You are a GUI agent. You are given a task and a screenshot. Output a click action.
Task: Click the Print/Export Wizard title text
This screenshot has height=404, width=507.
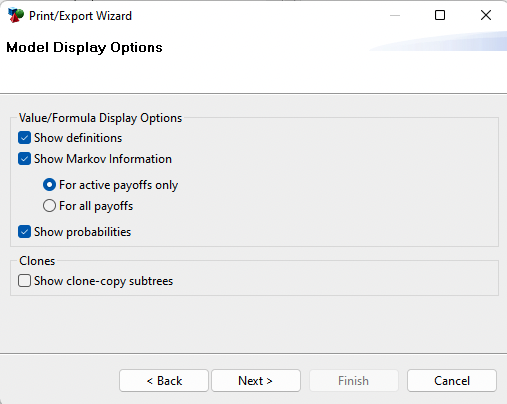(80, 16)
